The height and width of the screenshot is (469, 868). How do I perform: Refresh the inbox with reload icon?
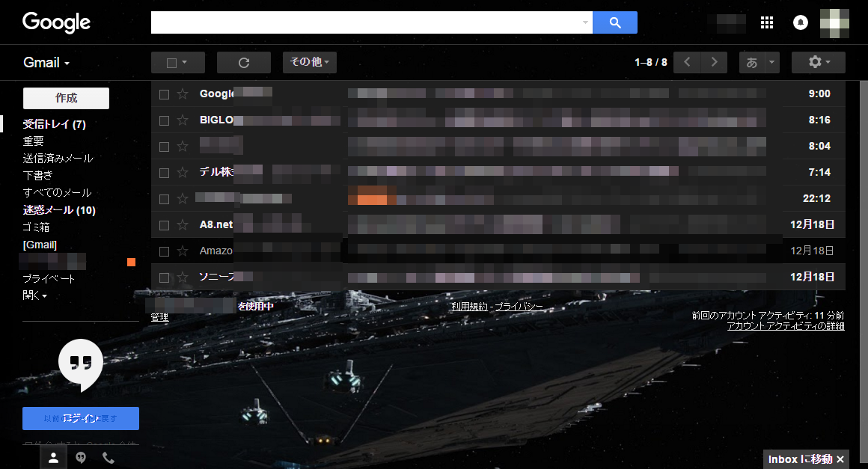tap(244, 63)
